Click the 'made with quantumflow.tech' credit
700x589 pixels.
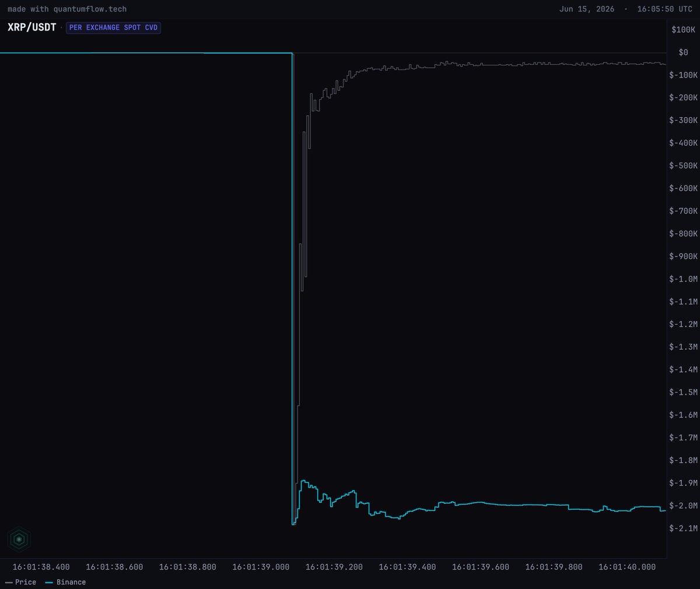tap(67, 9)
